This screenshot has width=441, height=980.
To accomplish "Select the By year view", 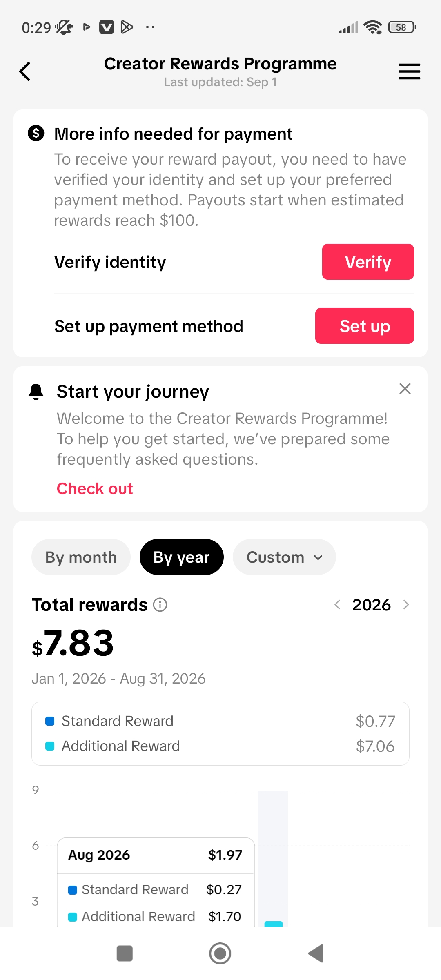I will pyautogui.click(x=181, y=557).
